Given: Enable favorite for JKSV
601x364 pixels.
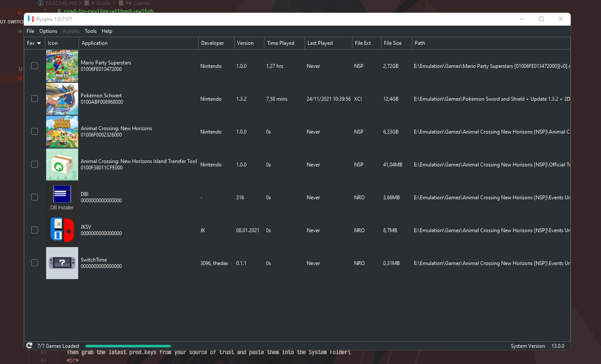Looking at the screenshot, I should click(x=35, y=230).
